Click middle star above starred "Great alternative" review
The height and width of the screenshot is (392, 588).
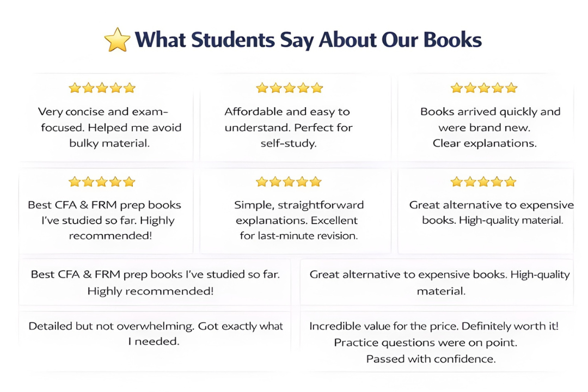point(484,181)
